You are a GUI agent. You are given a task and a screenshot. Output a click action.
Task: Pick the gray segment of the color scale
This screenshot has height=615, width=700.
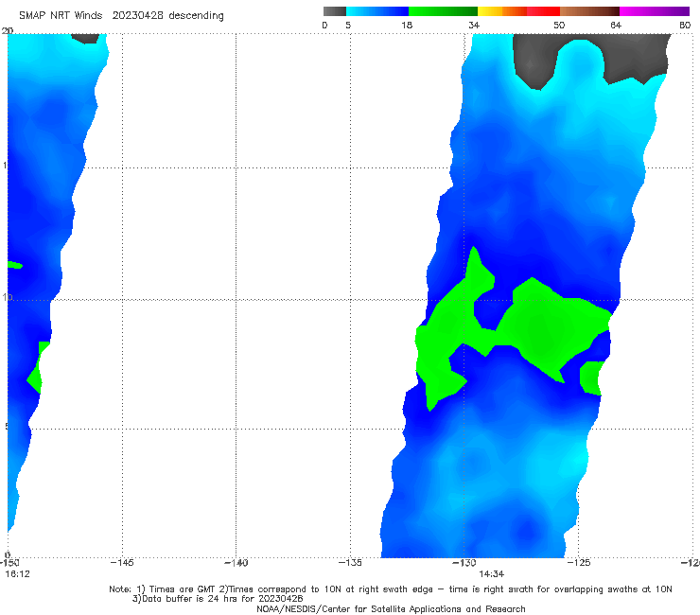point(334,11)
